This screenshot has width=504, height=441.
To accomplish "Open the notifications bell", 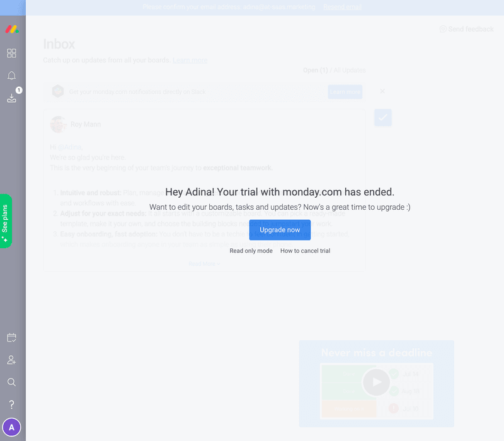I will (11, 76).
